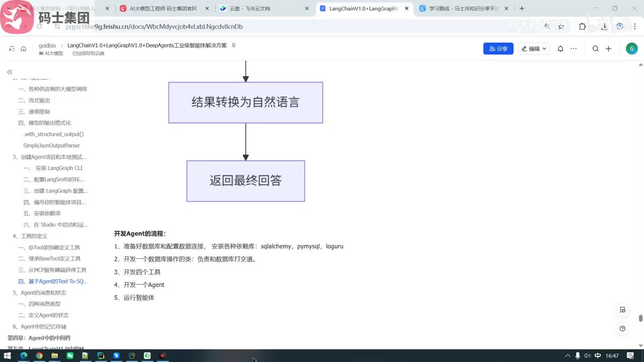Launch Edge from taskbar
This screenshot has width=644, height=362.
(23, 355)
